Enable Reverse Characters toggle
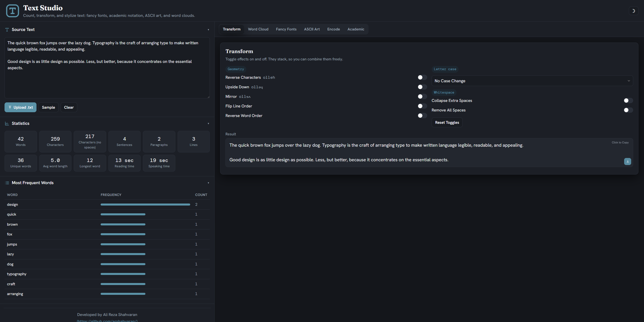Screen dimensions: 644x322 click(422, 77)
